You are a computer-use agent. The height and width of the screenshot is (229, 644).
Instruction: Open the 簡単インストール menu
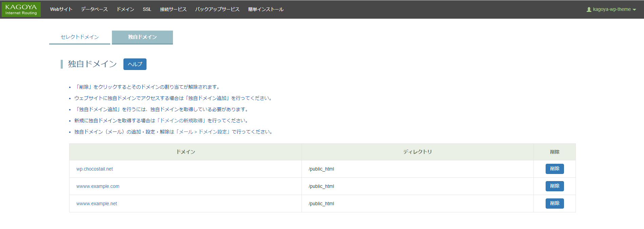[266, 10]
